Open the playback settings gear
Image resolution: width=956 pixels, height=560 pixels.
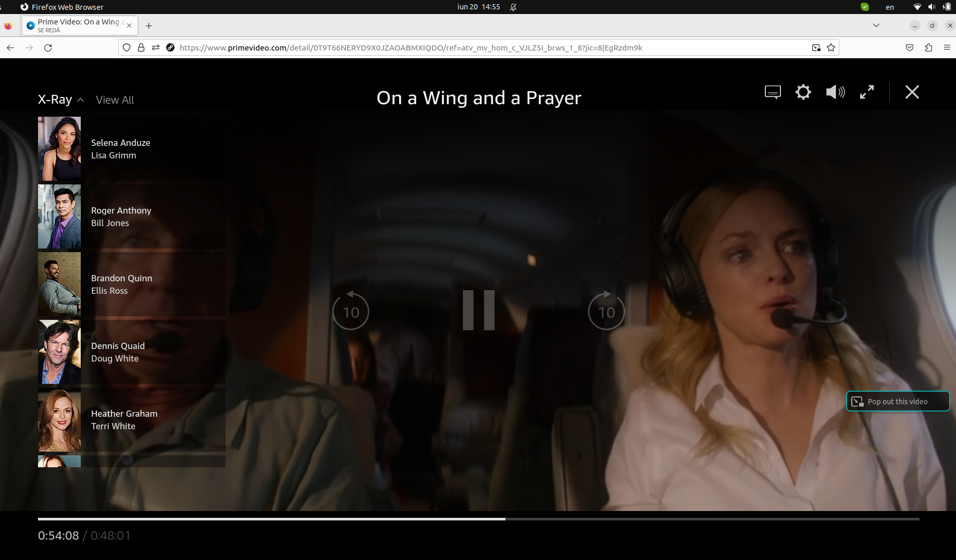pos(803,92)
